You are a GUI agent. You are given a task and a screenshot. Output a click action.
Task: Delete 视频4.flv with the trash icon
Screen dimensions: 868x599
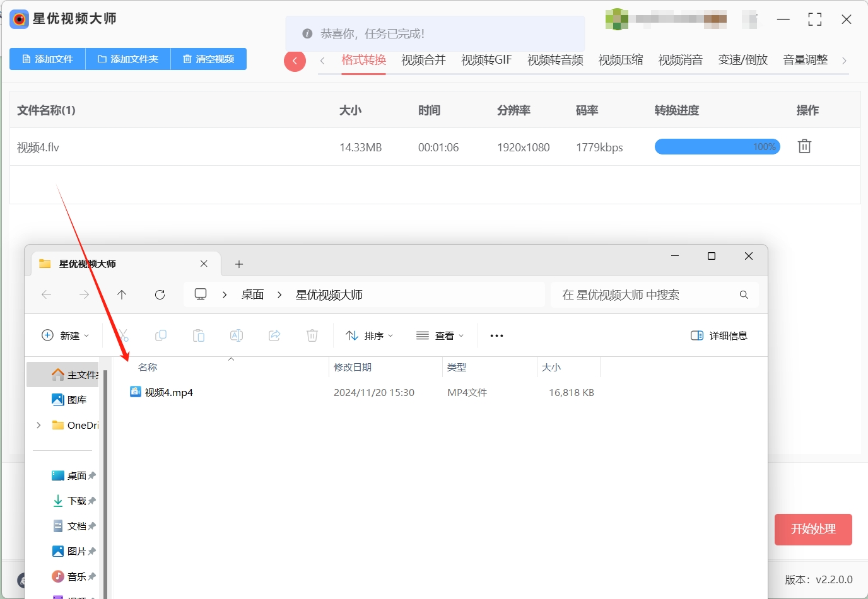pyautogui.click(x=804, y=146)
